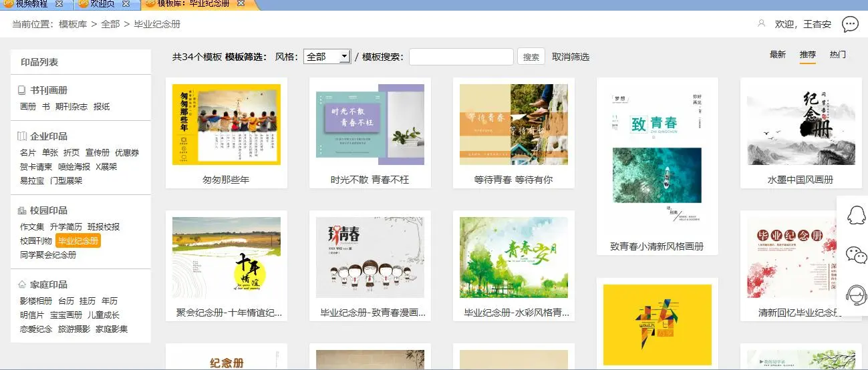Viewport: 868px width, 370px height.
Task: Select 旅游摄影 category
Action: point(74,329)
